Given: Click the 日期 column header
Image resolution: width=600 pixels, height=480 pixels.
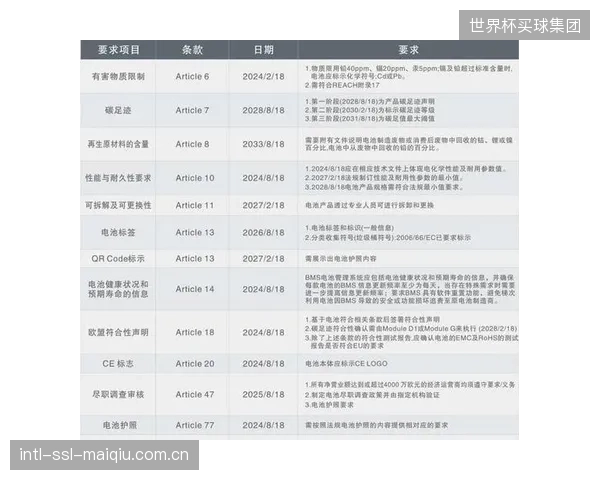Looking at the screenshot, I should tap(263, 50).
